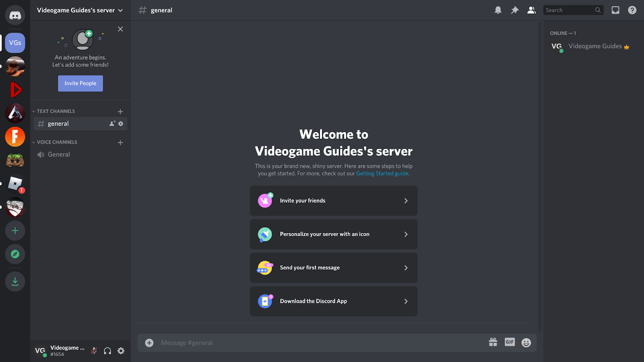Select the VGs server icon
Image resolution: width=644 pixels, height=362 pixels.
click(15, 43)
